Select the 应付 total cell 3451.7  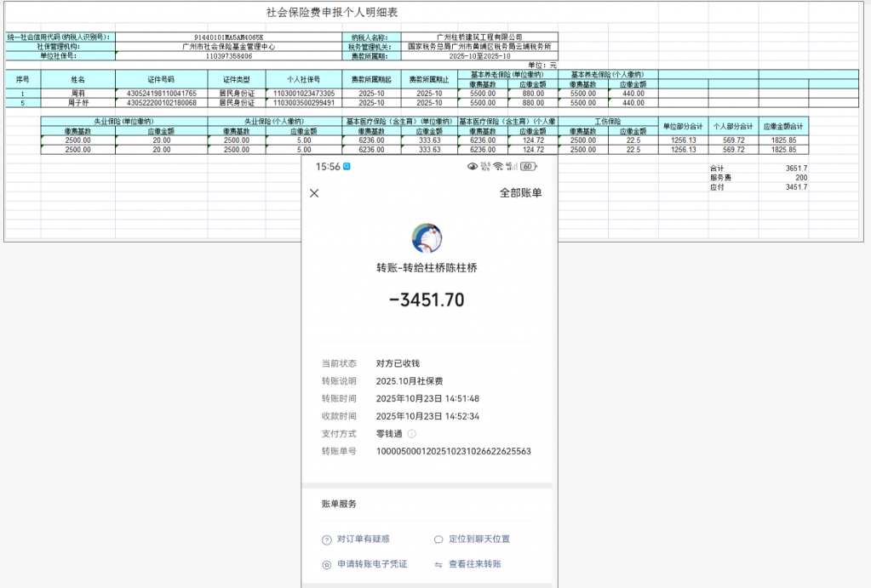796,186
